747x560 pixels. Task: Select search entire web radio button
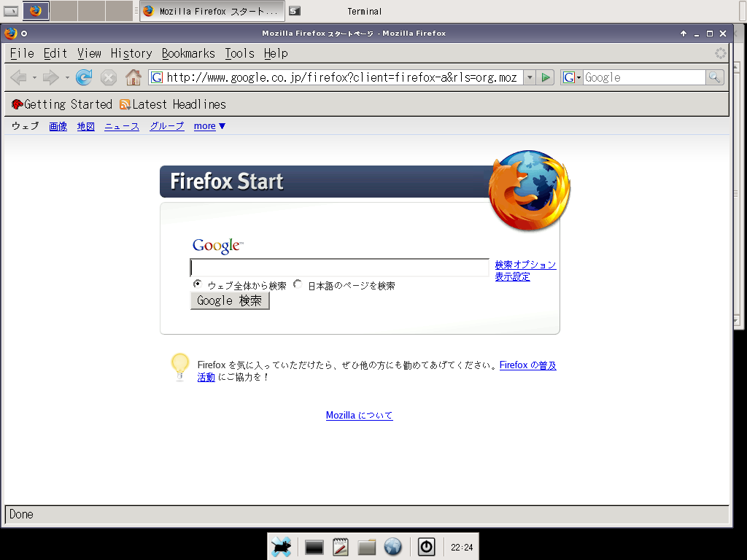click(197, 284)
